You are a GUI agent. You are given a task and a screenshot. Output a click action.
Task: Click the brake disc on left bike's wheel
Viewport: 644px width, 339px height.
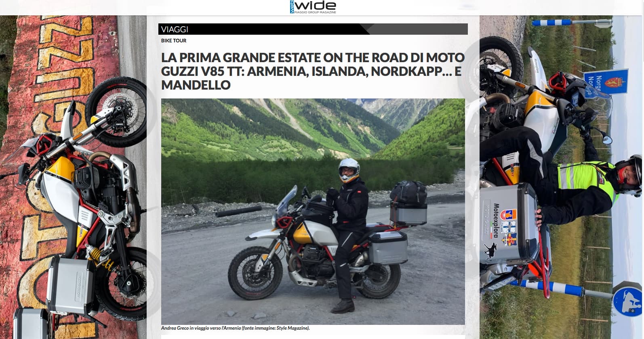pos(116,108)
